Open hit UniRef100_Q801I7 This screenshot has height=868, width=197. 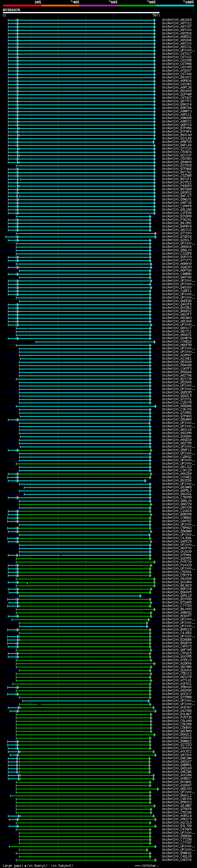pyautogui.click(x=177, y=328)
